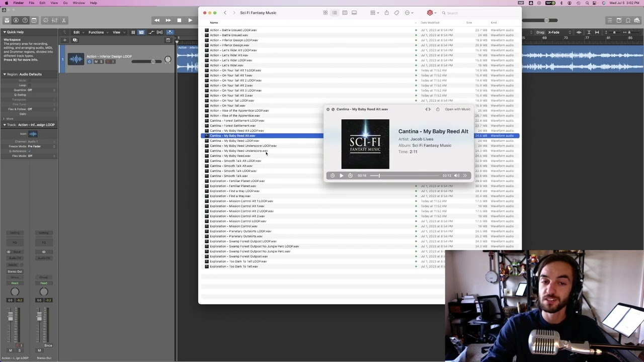This screenshot has height=362, width=644.
Task: Click Open with Music in the preview
Action: pos(458,109)
